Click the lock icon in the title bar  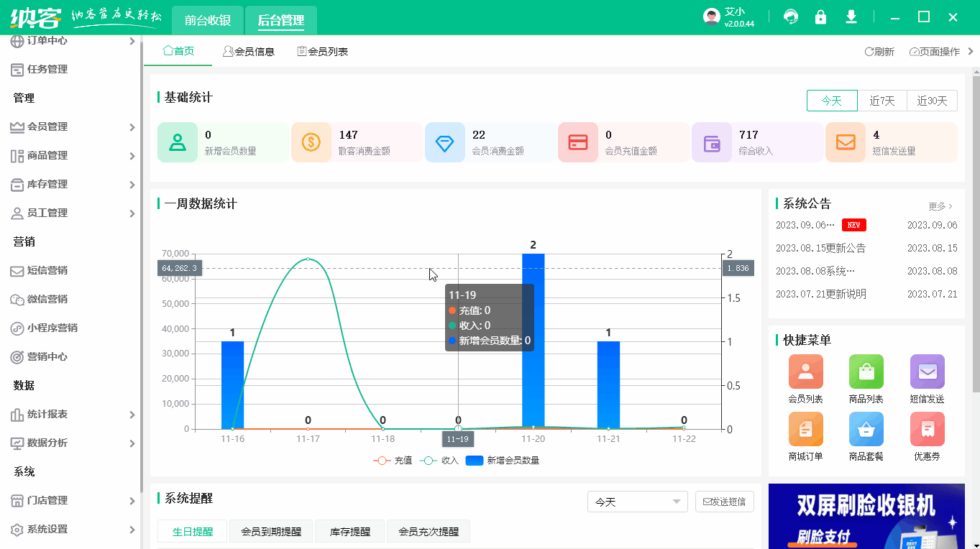(x=820, y=15)
